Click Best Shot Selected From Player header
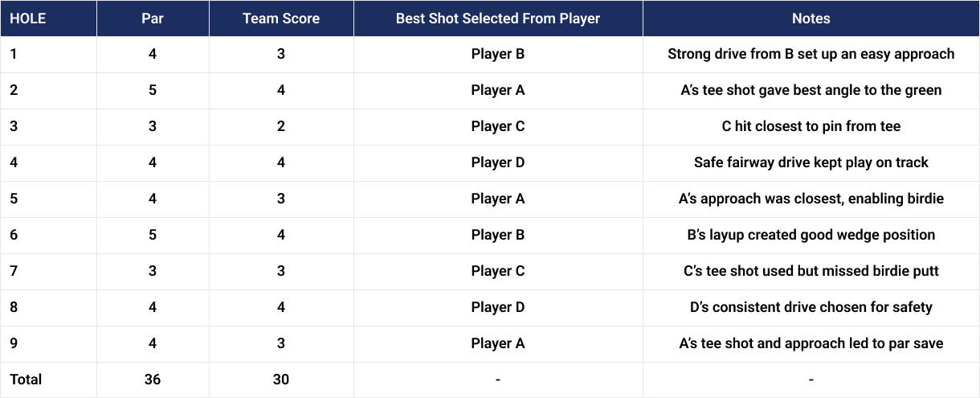 click(x=498, y=18)
